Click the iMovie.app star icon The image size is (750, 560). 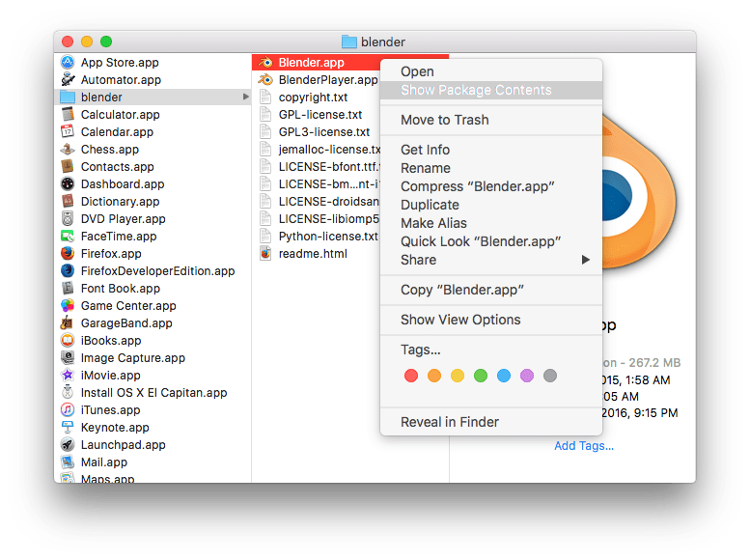(68, 376)
